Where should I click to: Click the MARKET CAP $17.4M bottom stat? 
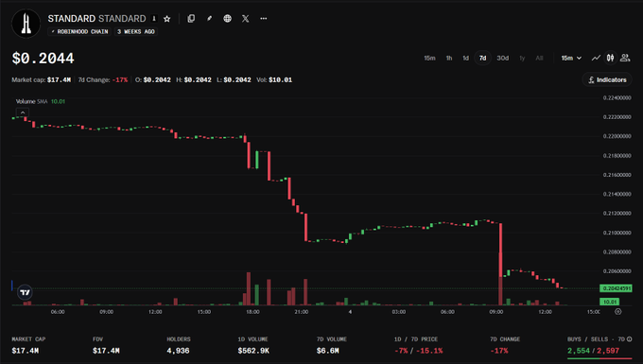[28, 345]
